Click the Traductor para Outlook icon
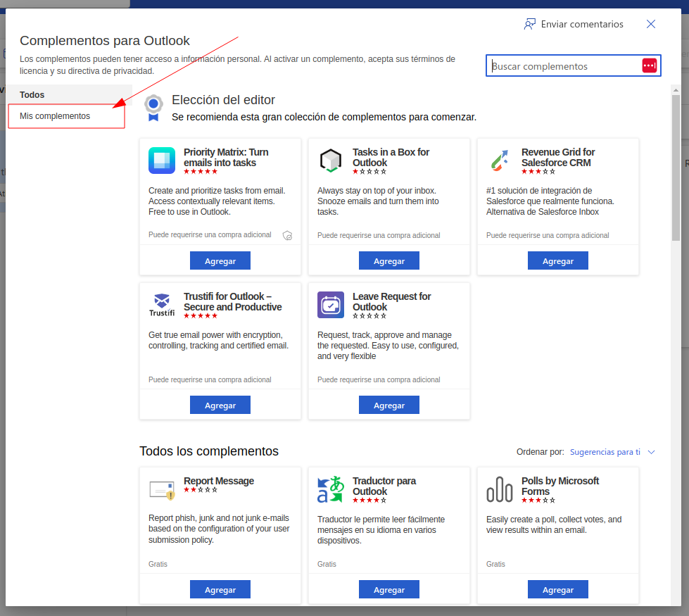The image size is (689, 616). (331, 489)
